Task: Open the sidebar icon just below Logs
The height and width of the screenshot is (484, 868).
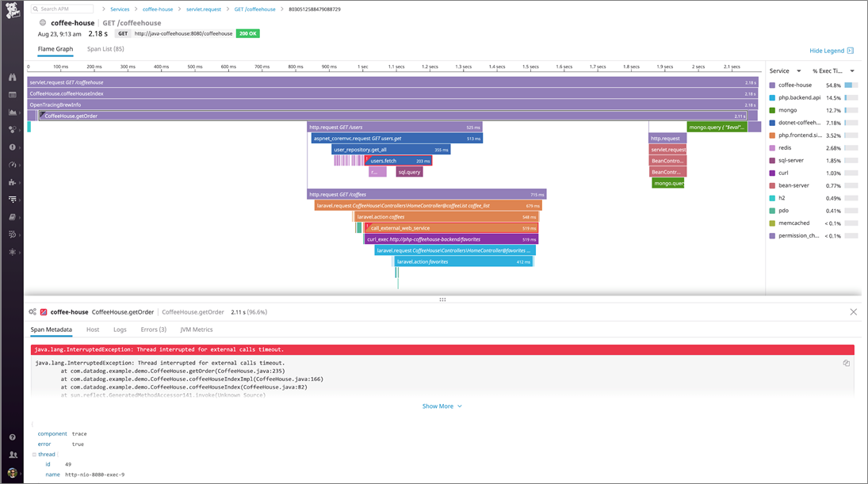Action: 12,252
